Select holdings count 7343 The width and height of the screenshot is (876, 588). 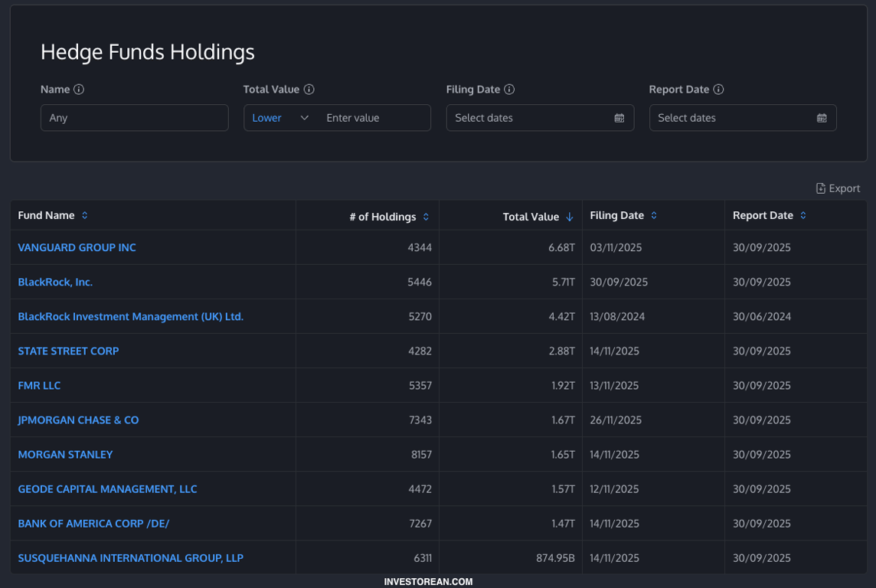[420, 420]
